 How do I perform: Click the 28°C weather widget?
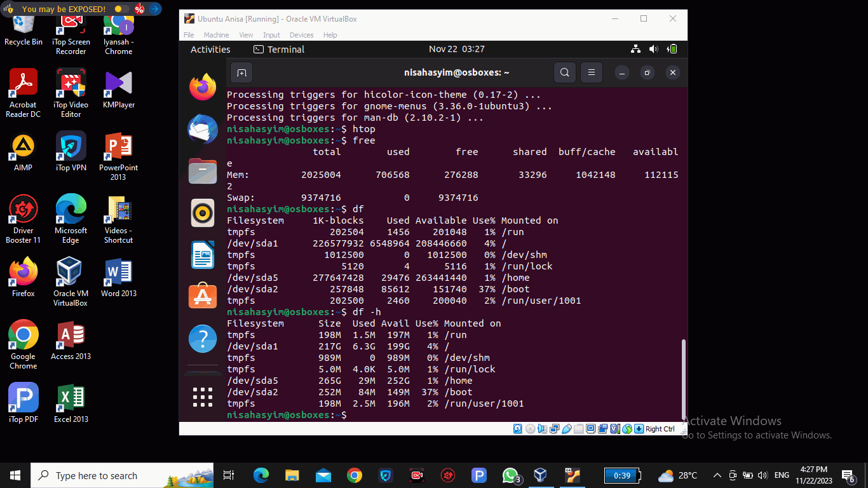678,475
